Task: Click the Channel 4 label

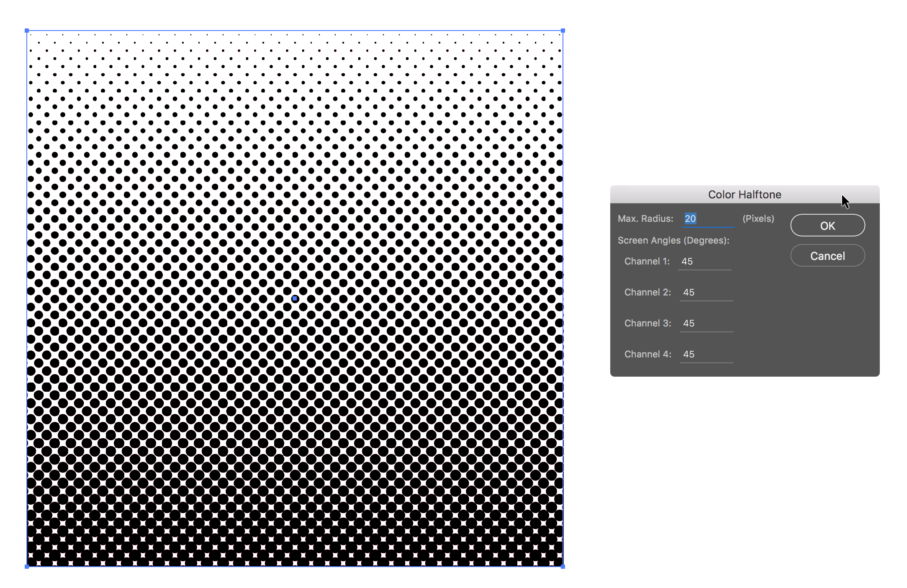Action: coord(648,354)
